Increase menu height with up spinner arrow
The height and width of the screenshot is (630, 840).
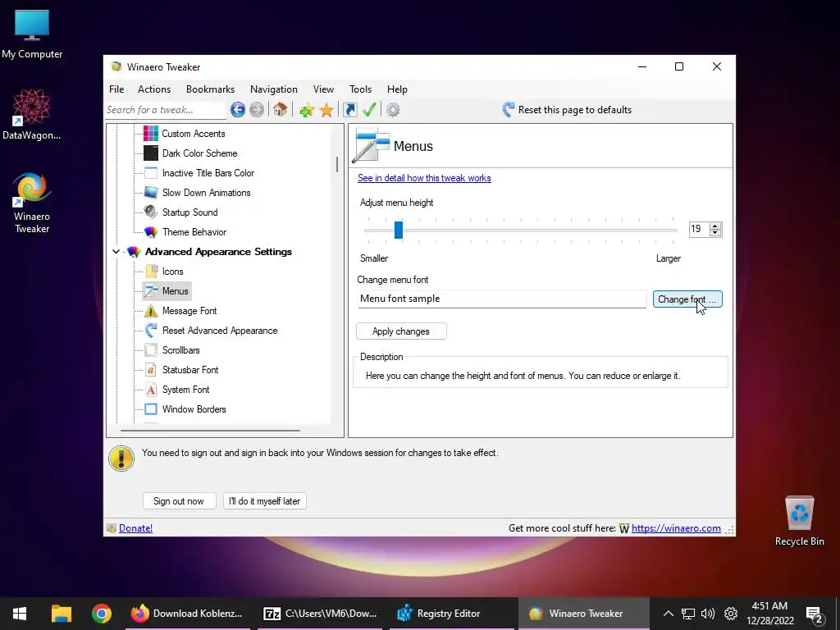715,226
